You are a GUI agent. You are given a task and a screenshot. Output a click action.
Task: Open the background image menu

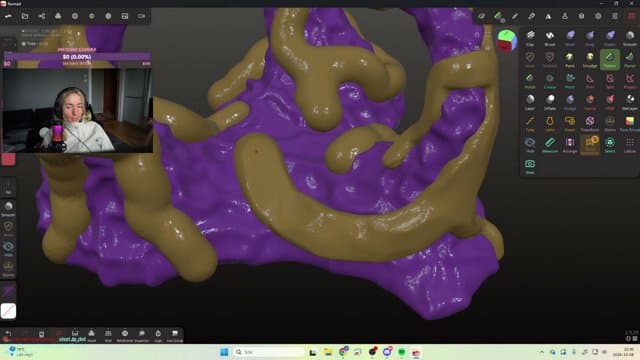click(x=125, y=16)
